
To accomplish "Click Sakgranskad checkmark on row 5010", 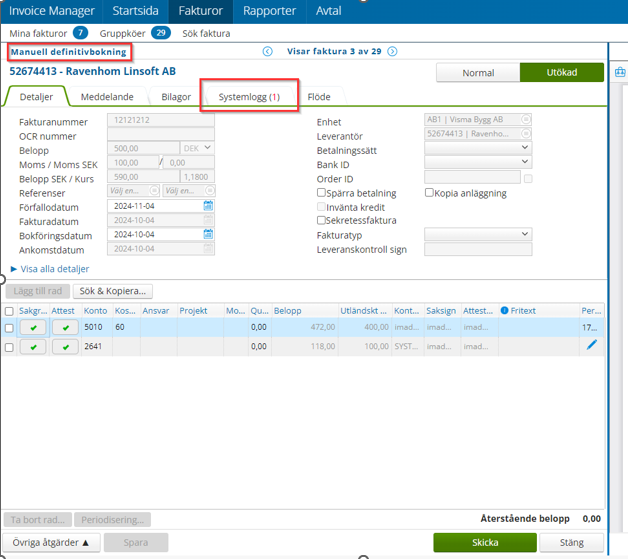I will coord(33,328).
